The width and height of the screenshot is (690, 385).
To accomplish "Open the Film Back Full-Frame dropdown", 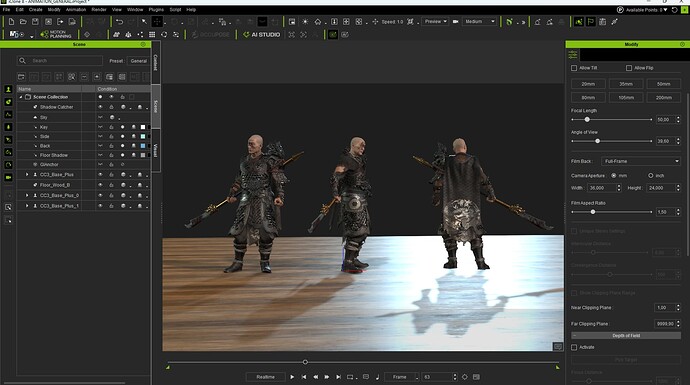I will point(641,161).
